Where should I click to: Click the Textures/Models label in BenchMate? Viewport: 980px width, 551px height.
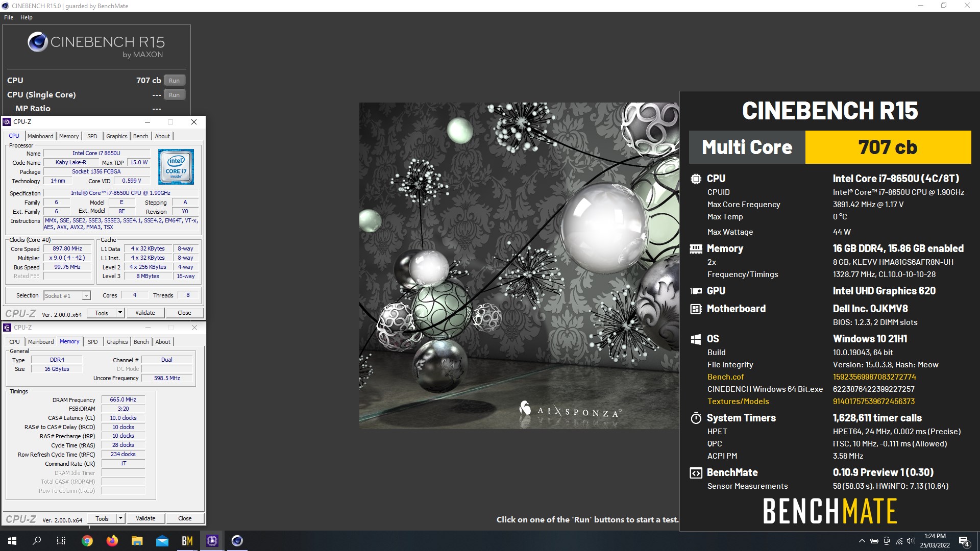point(738,402)
